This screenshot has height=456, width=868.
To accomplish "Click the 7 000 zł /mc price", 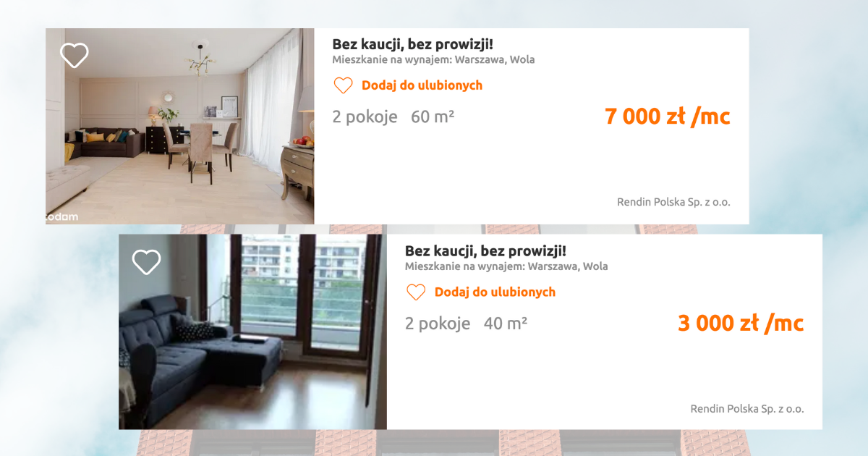I will coord(668,117).
